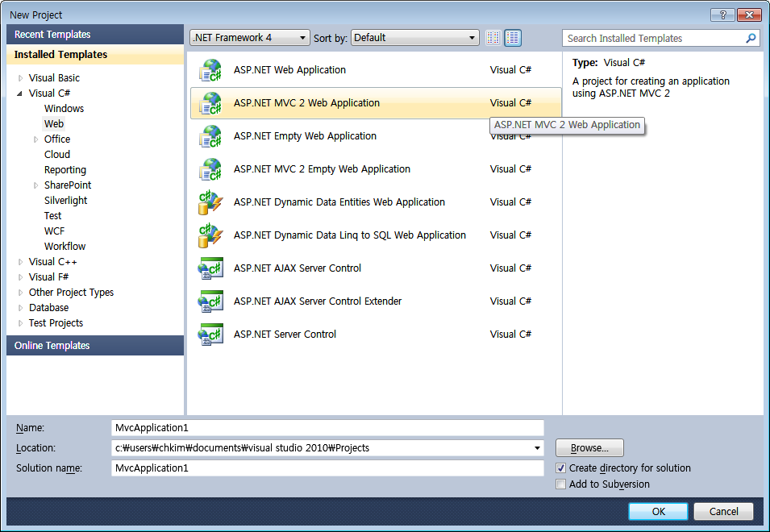Switch to medium icons list view
The image size is (770, 532).
[513, 38]
